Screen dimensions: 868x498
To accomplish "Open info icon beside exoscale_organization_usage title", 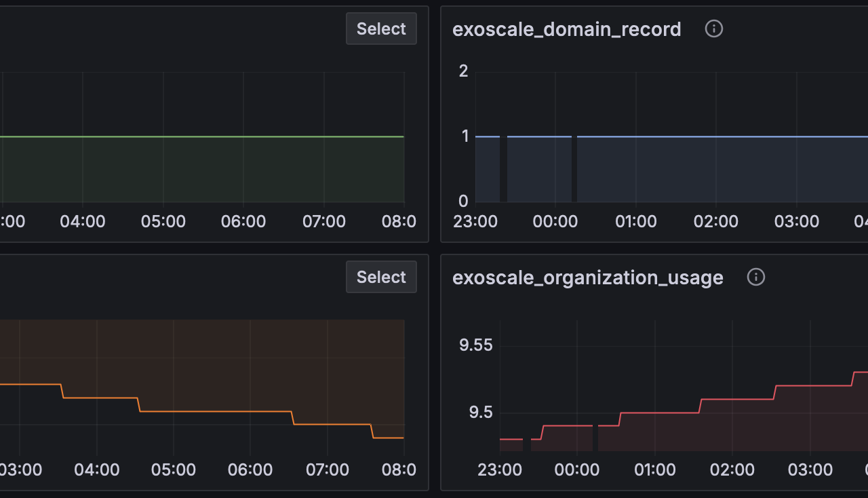I will click(756, 277).
